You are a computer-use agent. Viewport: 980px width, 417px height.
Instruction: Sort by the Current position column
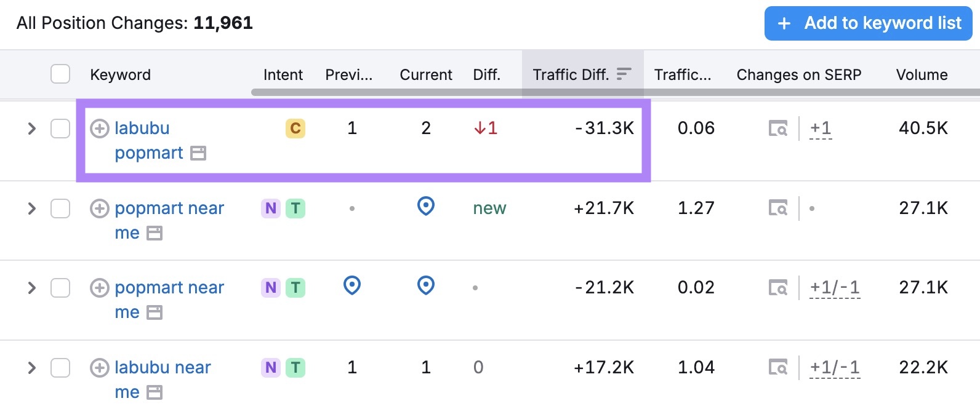(425, 74)
